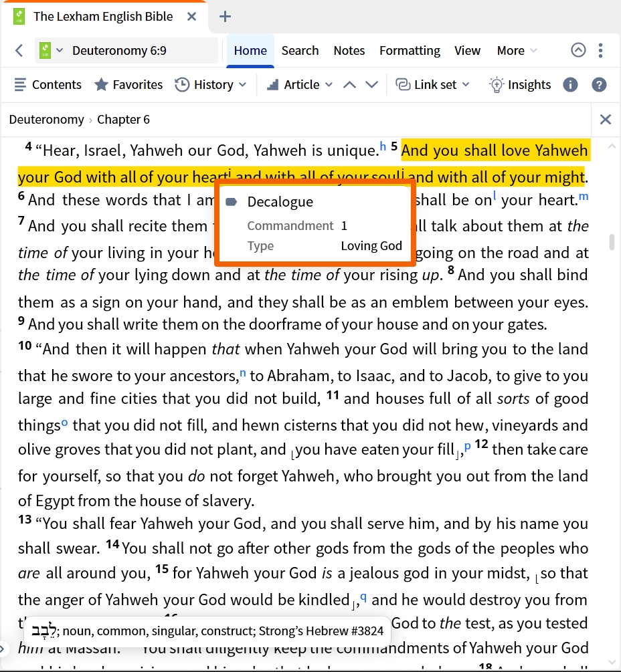
Task: Switch to the Search tab
Action: (300, 51)
